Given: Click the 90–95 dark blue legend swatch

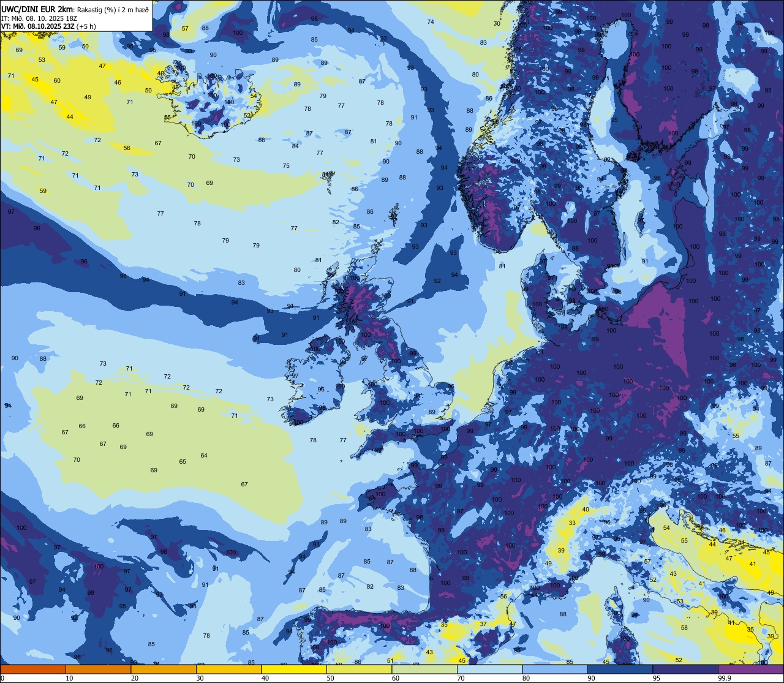Looking at the screenshot, I should point(620,669).
